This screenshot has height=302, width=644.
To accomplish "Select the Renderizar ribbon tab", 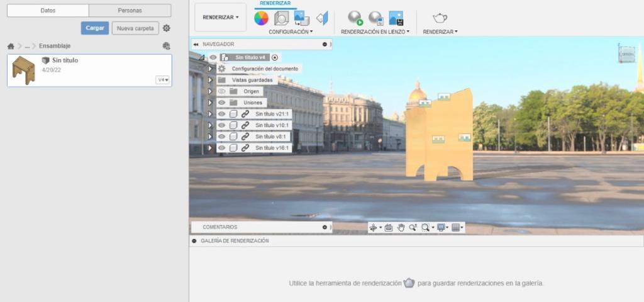I will coord(275,3).
